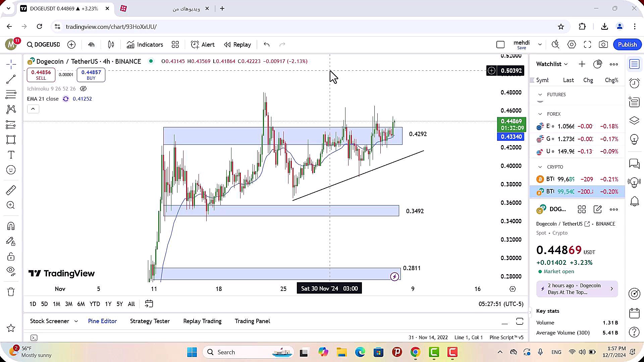Select the trend line drawing tool
Viewport: 644px width, 362px height.
(x=11, y=79)
